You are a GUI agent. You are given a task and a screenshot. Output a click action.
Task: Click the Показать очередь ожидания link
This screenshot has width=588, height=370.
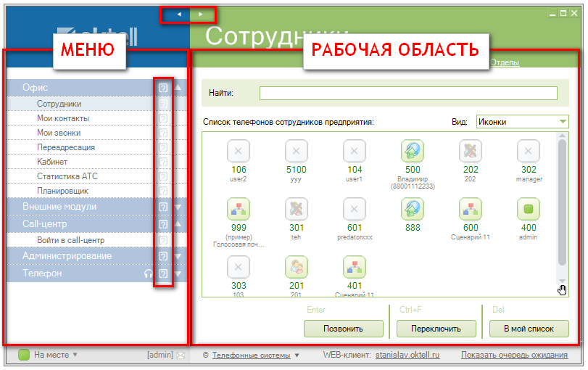513,355
